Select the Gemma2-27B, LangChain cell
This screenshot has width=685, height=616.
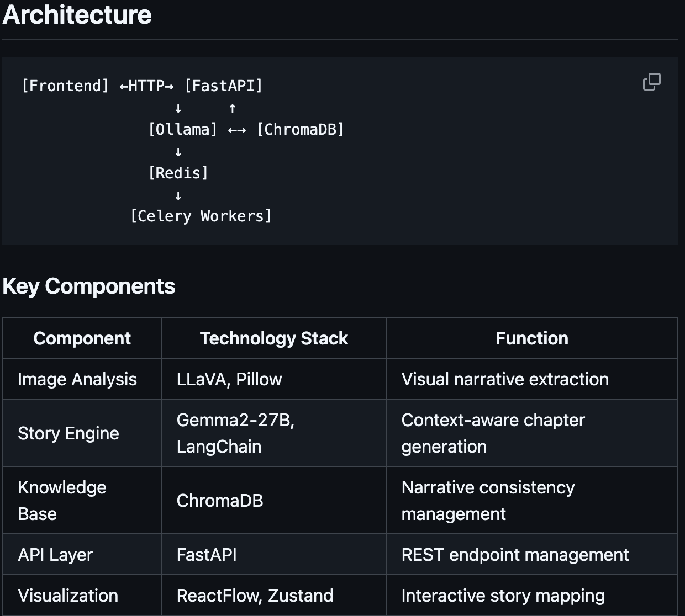point(274,433)
